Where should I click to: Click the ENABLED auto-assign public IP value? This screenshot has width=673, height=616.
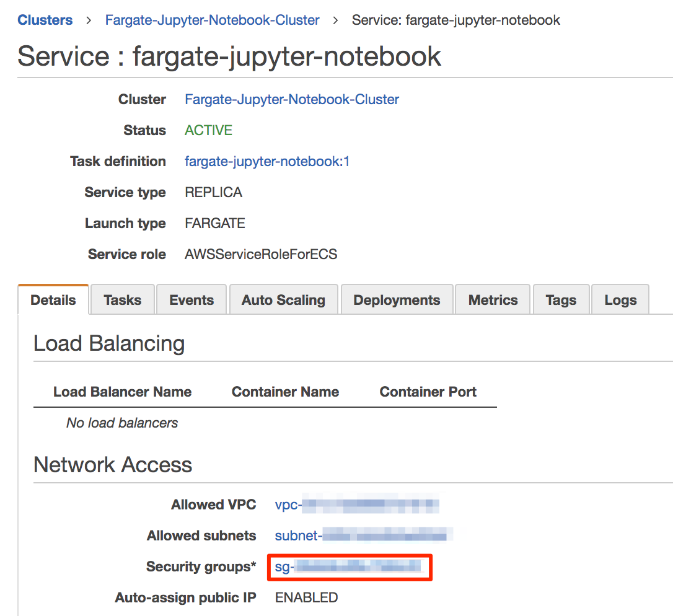point(307,597)
